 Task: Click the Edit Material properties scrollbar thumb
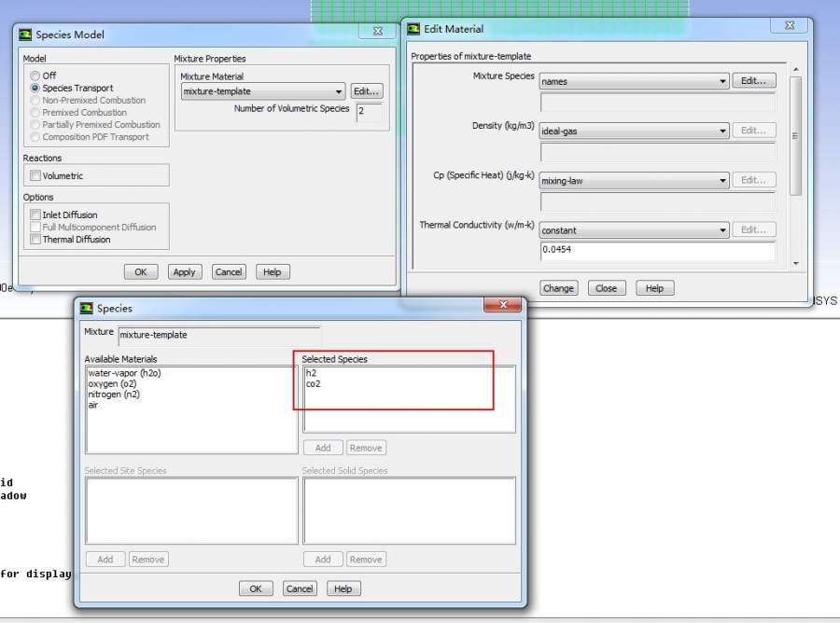796,136
